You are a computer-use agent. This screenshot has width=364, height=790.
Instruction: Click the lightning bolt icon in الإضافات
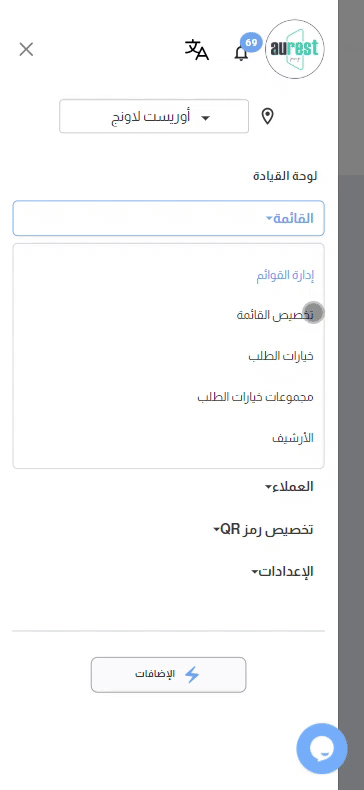[x=192, y=675]
